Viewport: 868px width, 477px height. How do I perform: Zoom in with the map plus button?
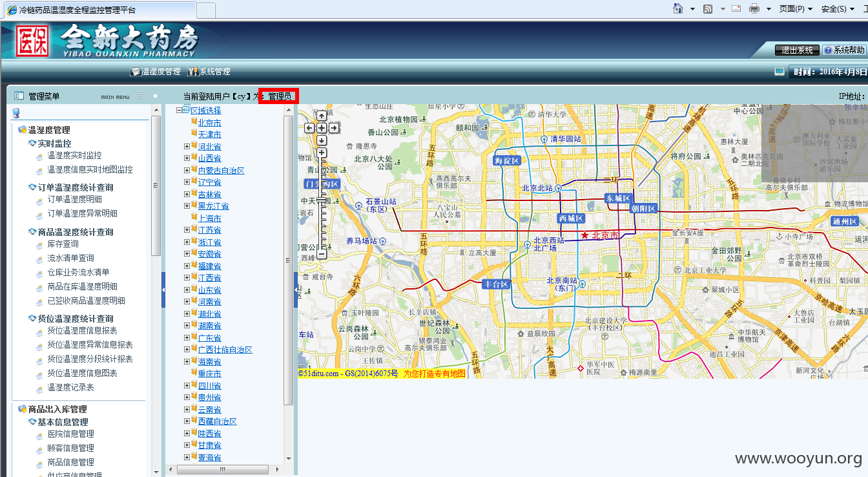pos(322,153)
